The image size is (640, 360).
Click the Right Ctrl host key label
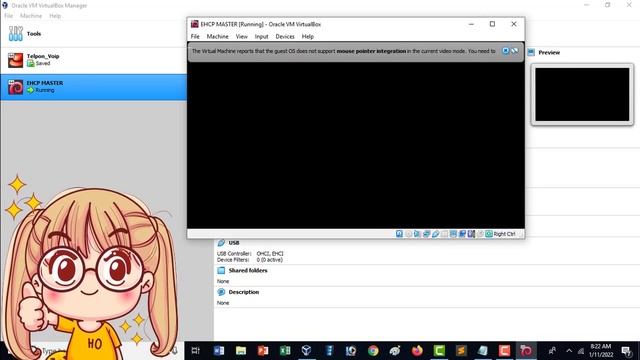point(504,234)
